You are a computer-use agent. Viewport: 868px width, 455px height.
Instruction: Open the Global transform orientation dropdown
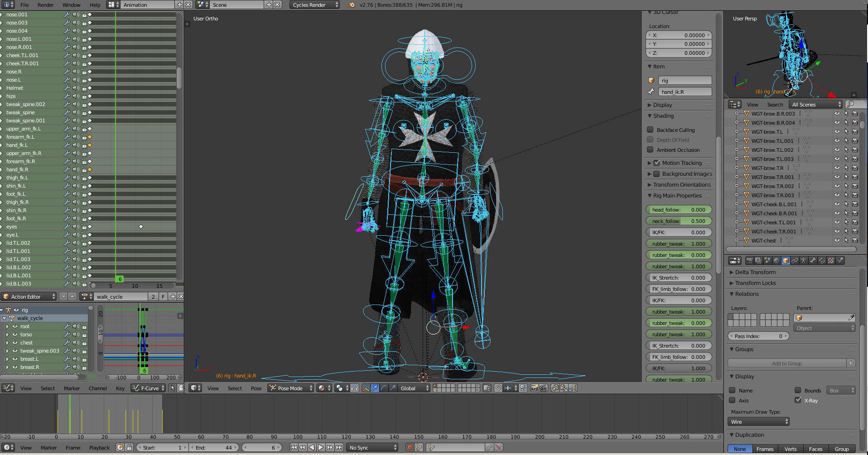point(414,388)
